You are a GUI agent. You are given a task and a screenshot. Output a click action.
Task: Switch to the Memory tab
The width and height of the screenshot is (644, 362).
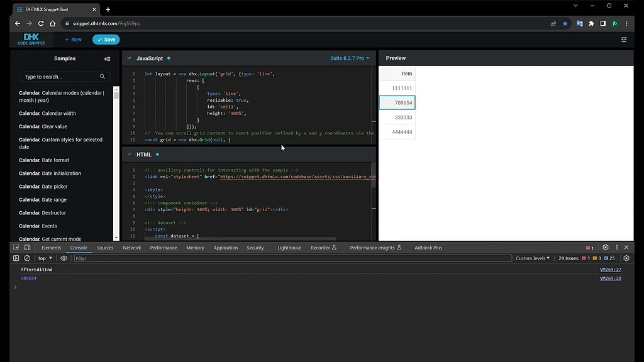[x=195, y=248]
